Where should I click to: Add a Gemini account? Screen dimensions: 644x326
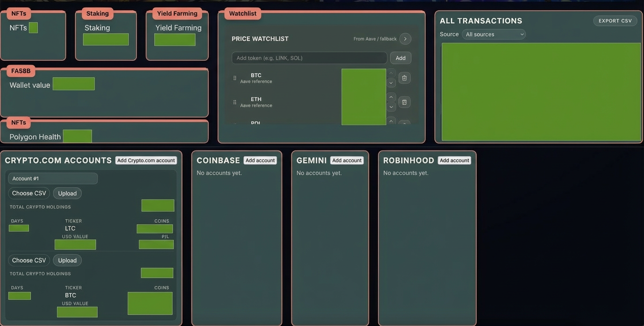point(347,160)
